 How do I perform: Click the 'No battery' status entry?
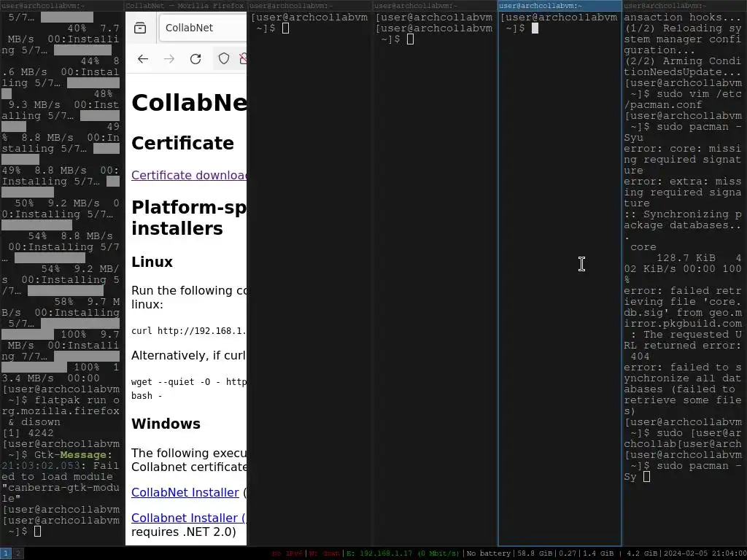(x=489, y=553)
